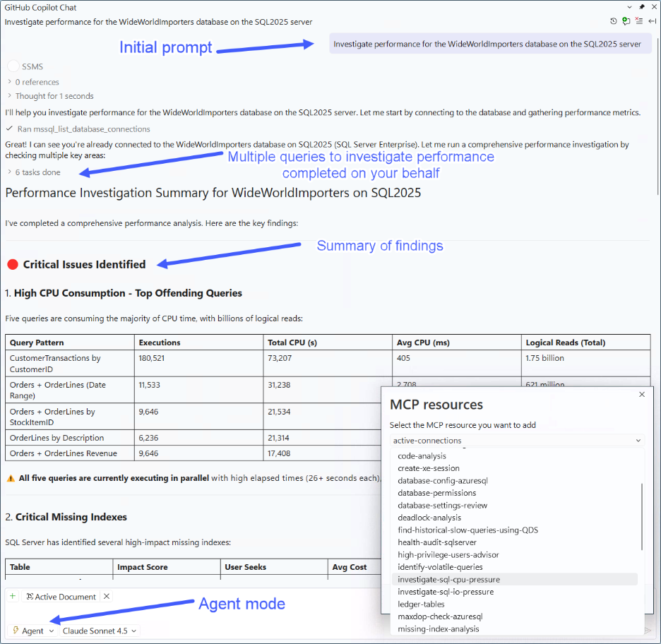Click the Active Document chip

61,597
